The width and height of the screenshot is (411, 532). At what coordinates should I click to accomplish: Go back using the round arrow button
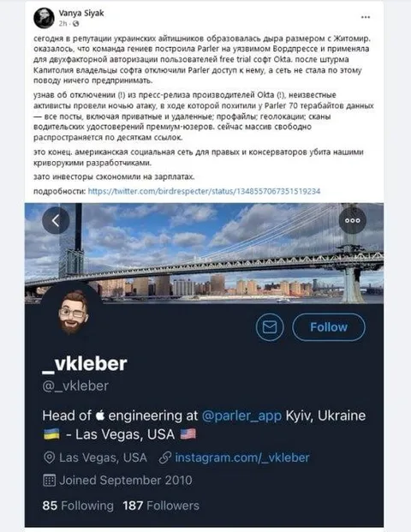(56, 220)
